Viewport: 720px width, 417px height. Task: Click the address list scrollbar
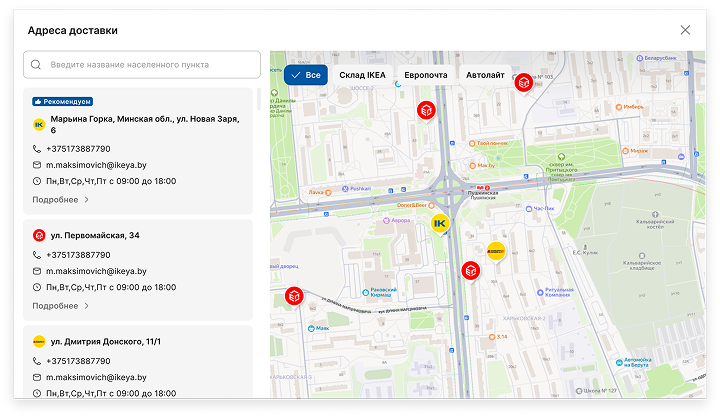(x=259, y=99)
